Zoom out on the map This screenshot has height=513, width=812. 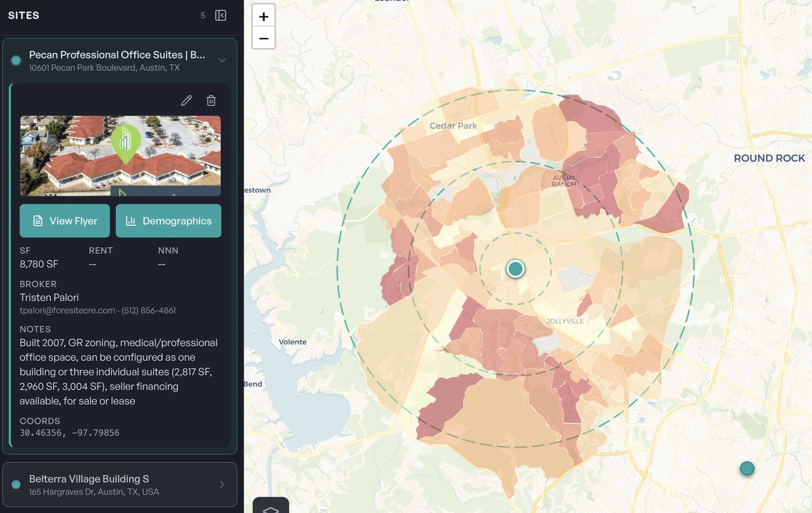click(264, 39)
